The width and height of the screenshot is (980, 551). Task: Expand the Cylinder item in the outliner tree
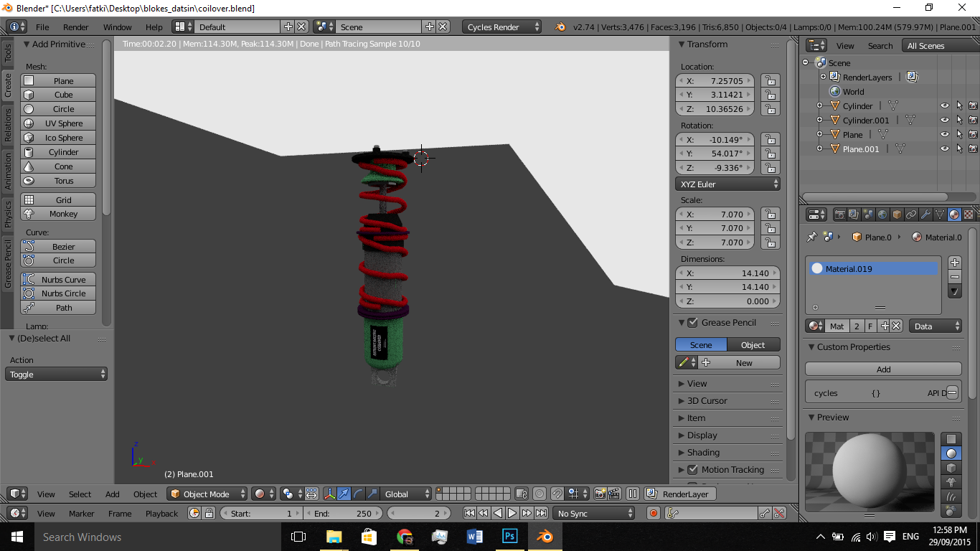coord(820,106)
